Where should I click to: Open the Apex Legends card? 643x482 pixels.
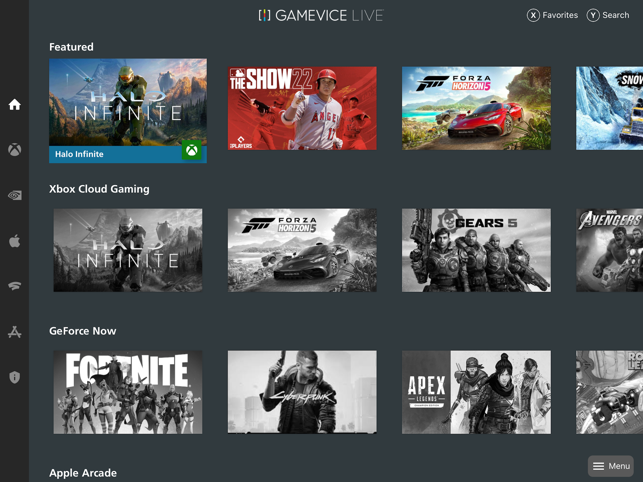477,392
